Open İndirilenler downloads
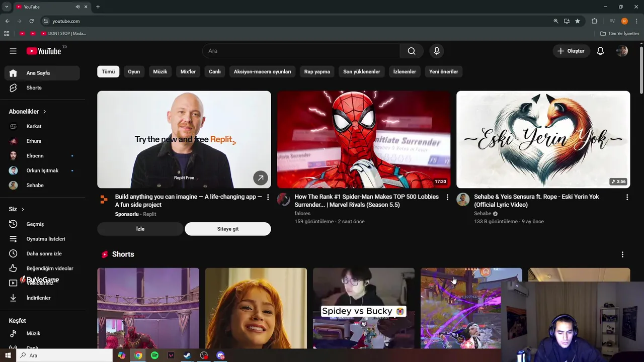Viewport: 644px width, 362px height. 42,298
